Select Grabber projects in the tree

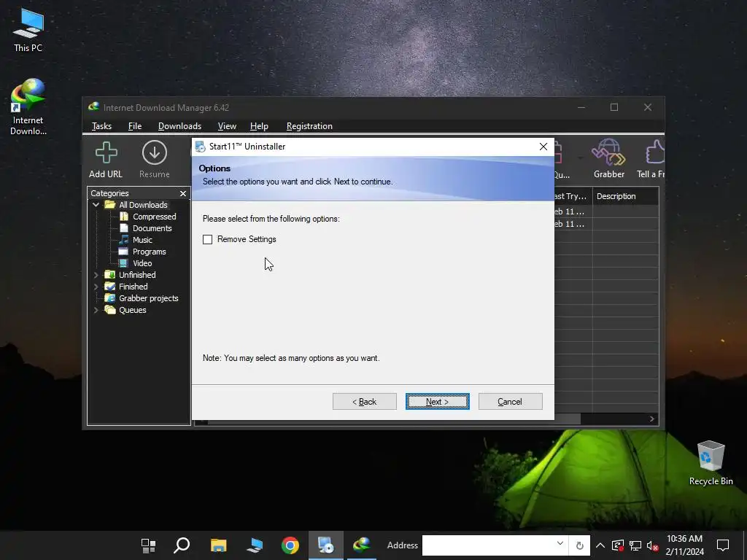tap(148, 298)
